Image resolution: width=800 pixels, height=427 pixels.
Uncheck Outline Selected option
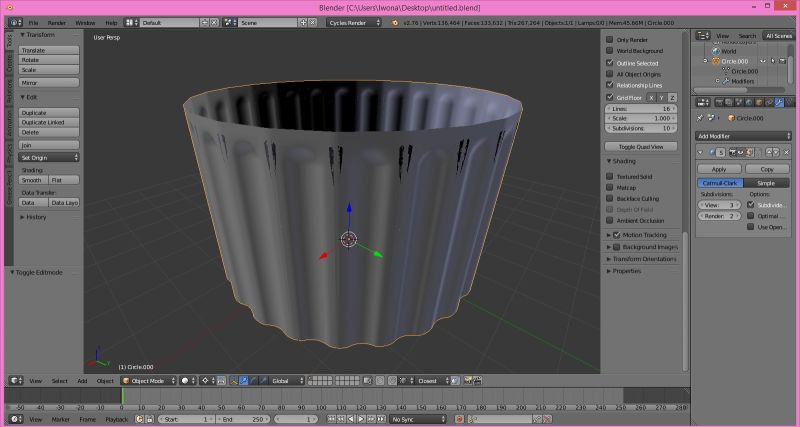click(610, 63)
